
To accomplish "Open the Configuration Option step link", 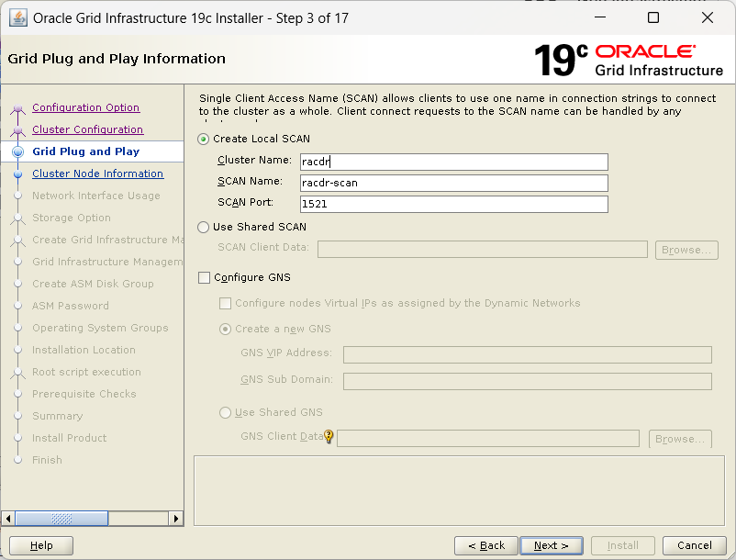I will (86, 107).
